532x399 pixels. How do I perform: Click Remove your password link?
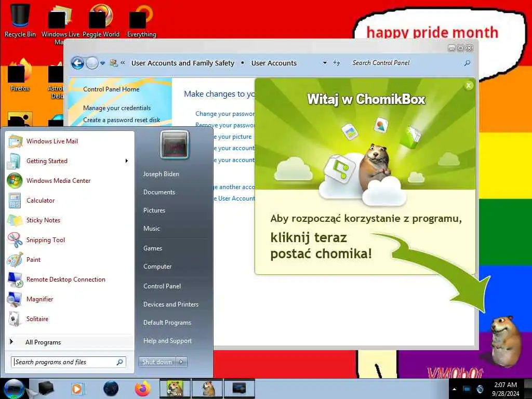(225, 125)
